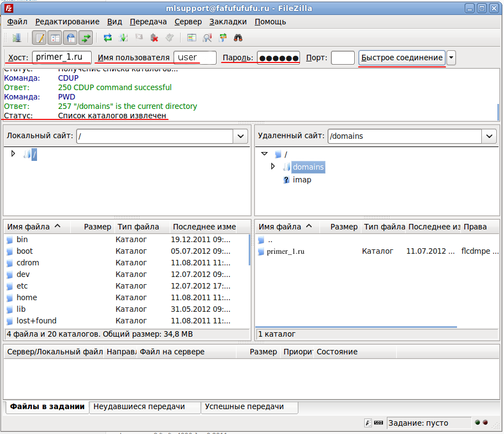This screenshot has height=434, width=504.
Task: Refresh file and folder lists icon
Action: (x=108, y=38)
